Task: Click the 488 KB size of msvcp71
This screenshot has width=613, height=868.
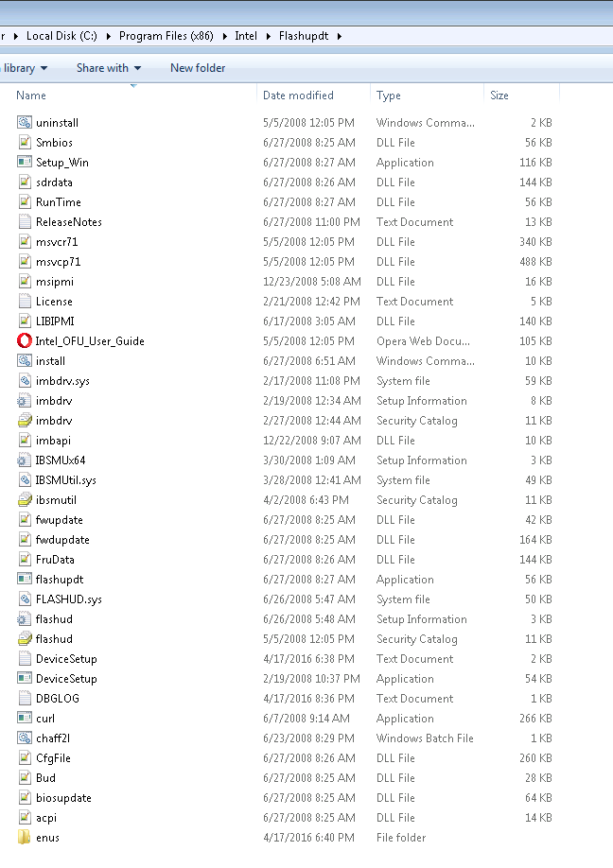Action: (x=535, y=262)
